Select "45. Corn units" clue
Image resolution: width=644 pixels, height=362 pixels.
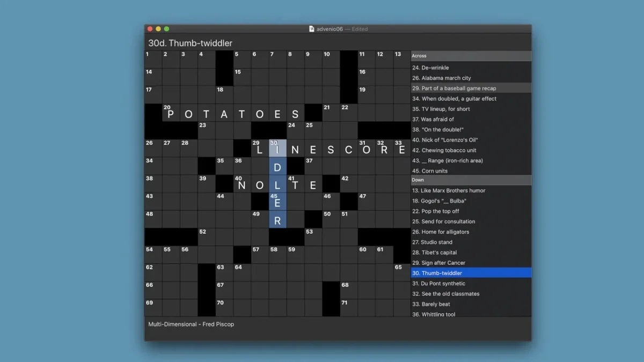coord(471,171)
